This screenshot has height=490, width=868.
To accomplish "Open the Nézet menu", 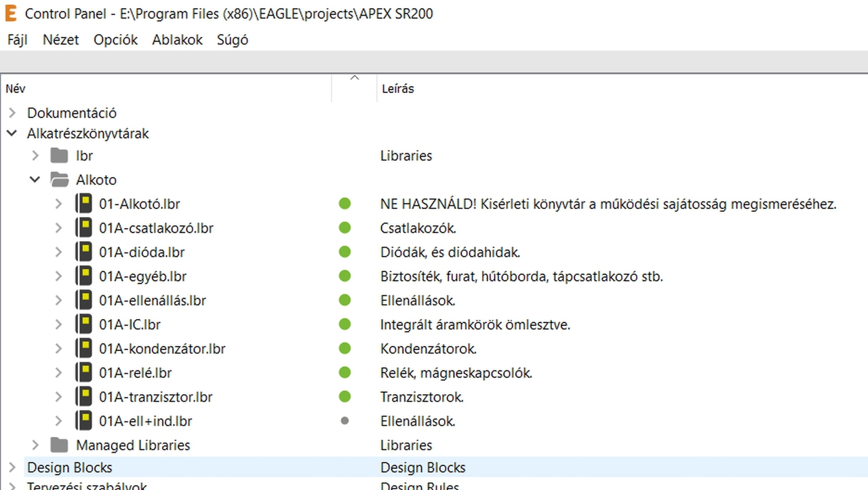I will pos(61,39).
